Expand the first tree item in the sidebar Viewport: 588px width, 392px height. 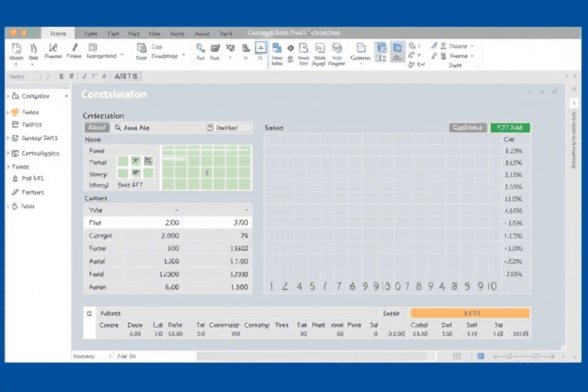tap(8, 96)
